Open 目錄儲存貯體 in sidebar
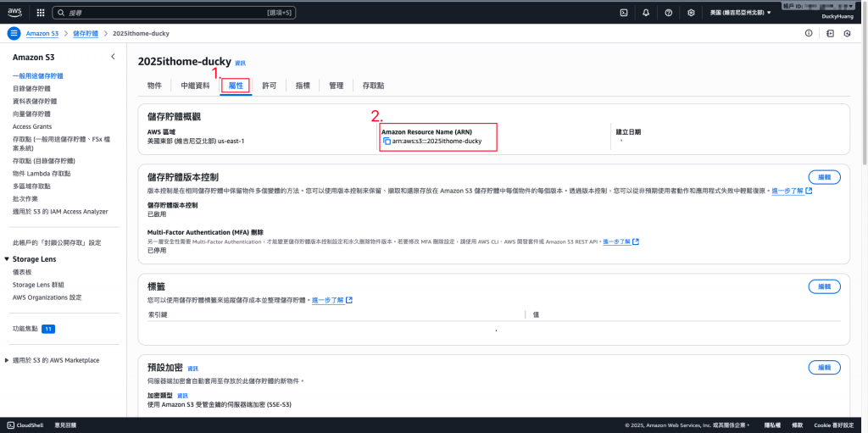The image size is (868, 433). [31, 89]
